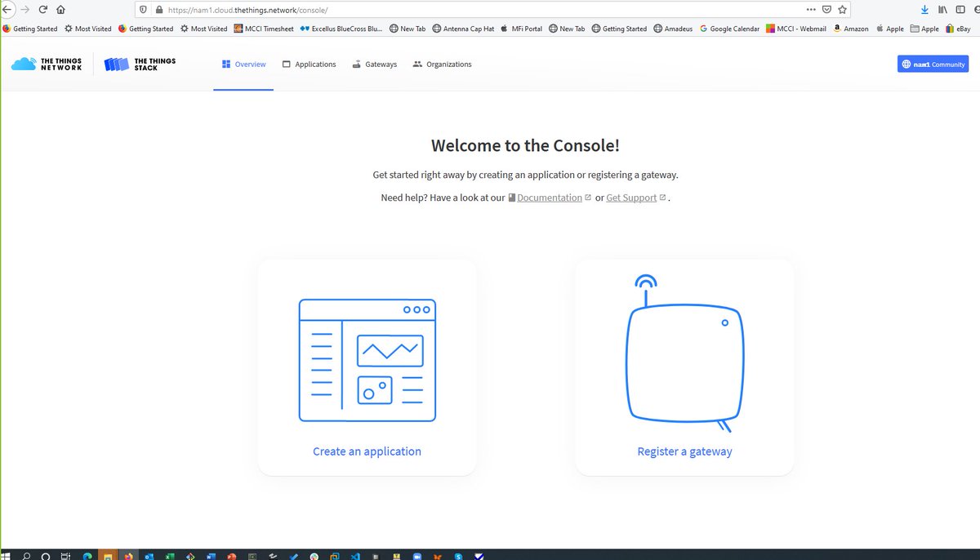The height and width of the screenshot is (560, 980).
Task: Open the Firefox downloads arrow icon
Action: point(924,10)
